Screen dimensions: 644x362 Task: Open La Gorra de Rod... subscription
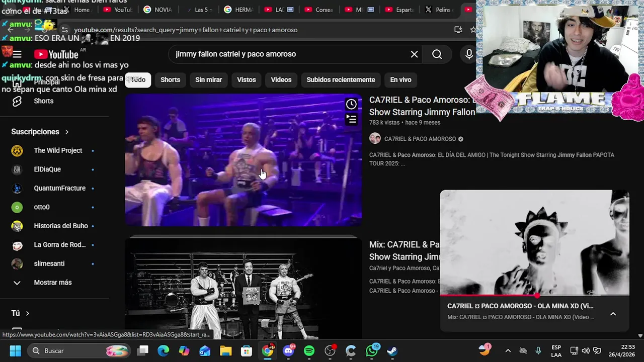(53, 245)
